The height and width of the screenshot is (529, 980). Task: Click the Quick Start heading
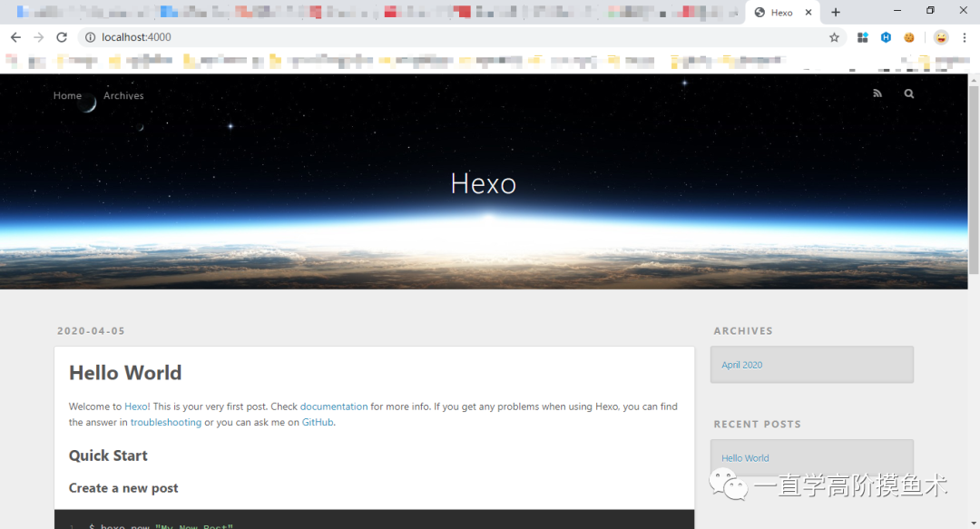coord(108,456)
